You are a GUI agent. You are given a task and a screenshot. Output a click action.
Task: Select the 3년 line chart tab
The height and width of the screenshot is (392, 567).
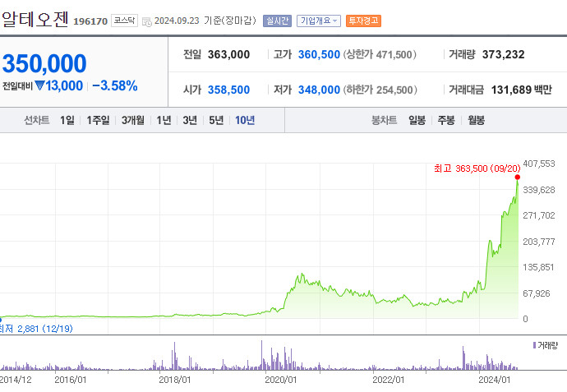190,120
